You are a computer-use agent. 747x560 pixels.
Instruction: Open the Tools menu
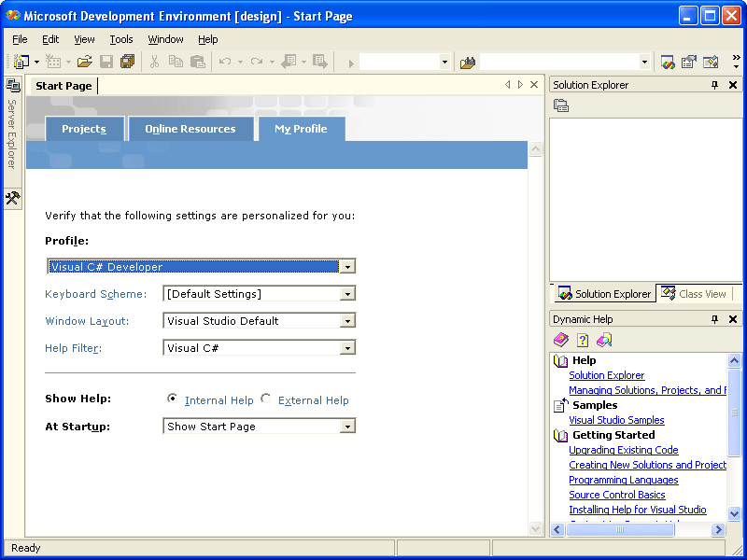tap(121, 39)
